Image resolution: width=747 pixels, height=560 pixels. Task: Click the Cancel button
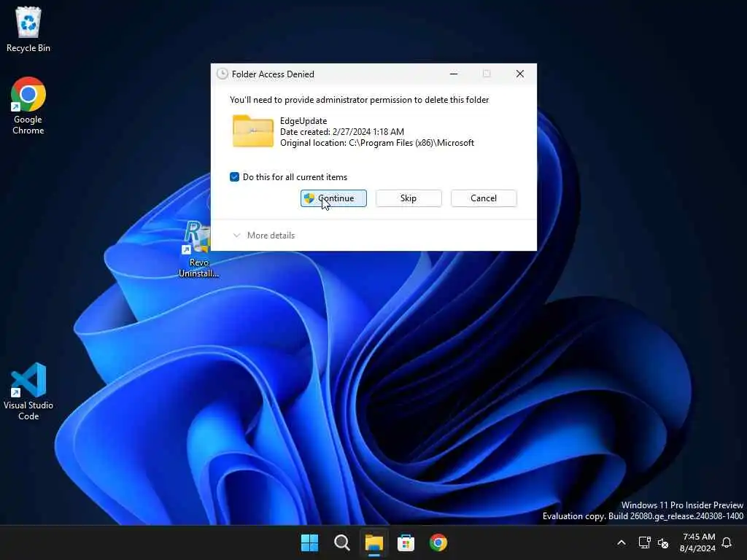[484, 198]
